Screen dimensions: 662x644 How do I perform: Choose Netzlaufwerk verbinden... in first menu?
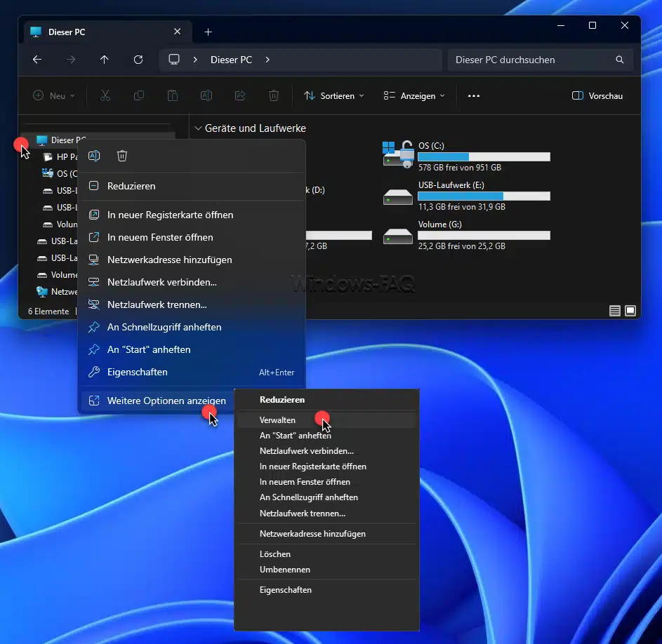click(192, 282)
